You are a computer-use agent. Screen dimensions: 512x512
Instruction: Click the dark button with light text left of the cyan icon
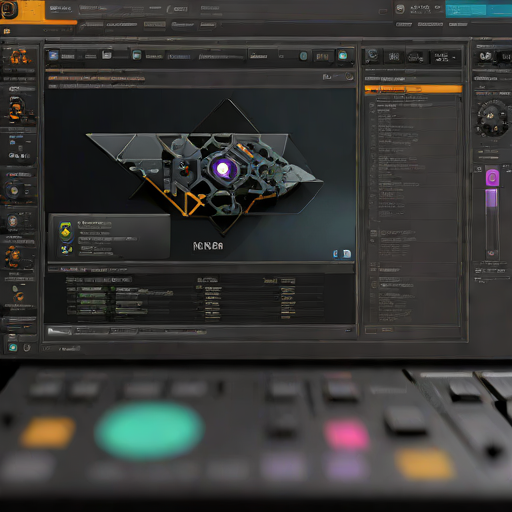[322, 56]
